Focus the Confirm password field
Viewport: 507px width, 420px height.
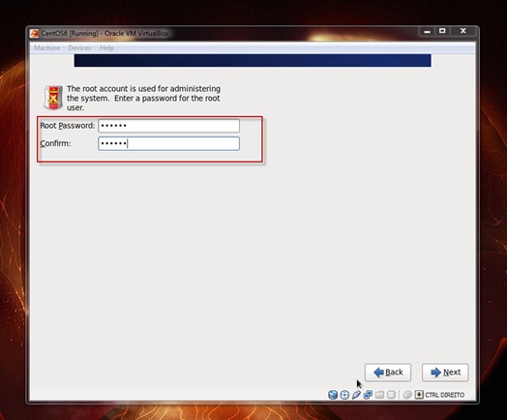[168, 143]
